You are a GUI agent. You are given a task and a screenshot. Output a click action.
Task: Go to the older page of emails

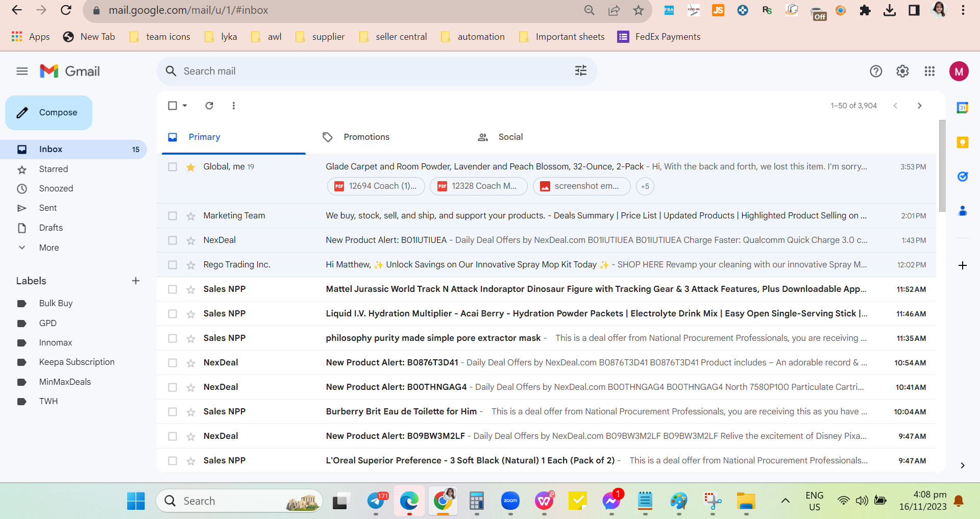pos(919,106)
